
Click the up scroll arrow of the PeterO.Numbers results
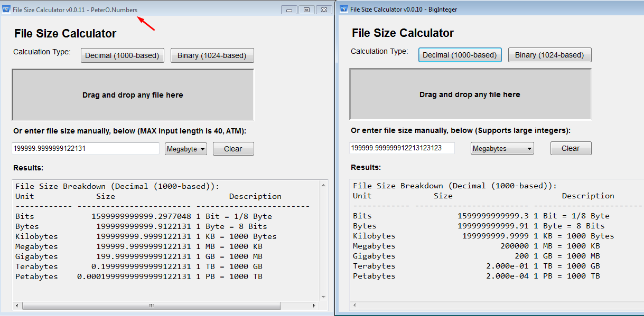pyautogui.click(x=323, y=184)
